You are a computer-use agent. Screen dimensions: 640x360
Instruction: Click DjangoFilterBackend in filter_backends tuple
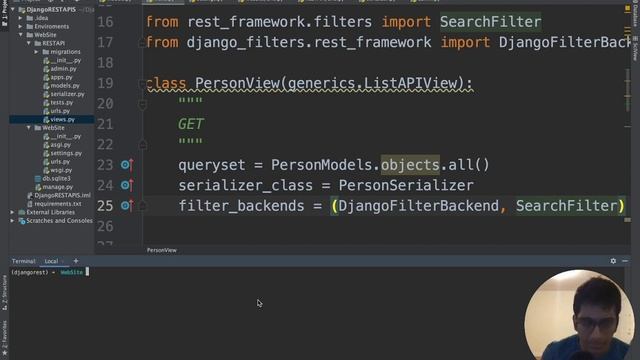click(418, 206)
